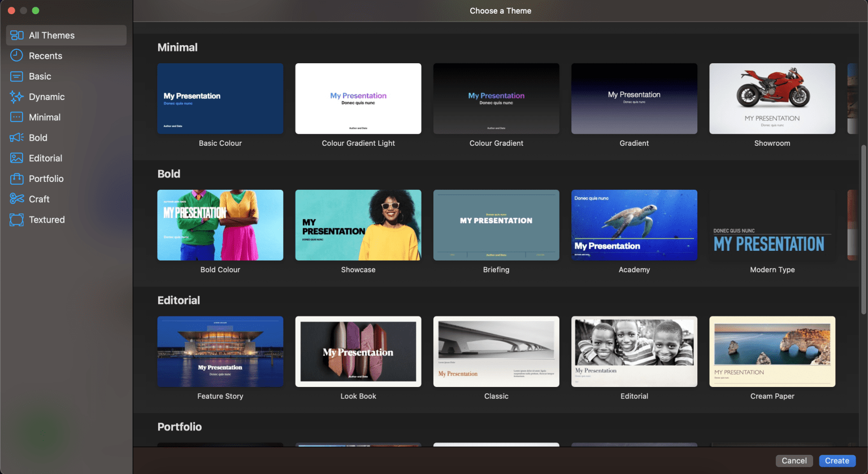Viewport: 868px width, 474px height.
Task: Choose the Cream Paper theme
Action: coord(772,351)
